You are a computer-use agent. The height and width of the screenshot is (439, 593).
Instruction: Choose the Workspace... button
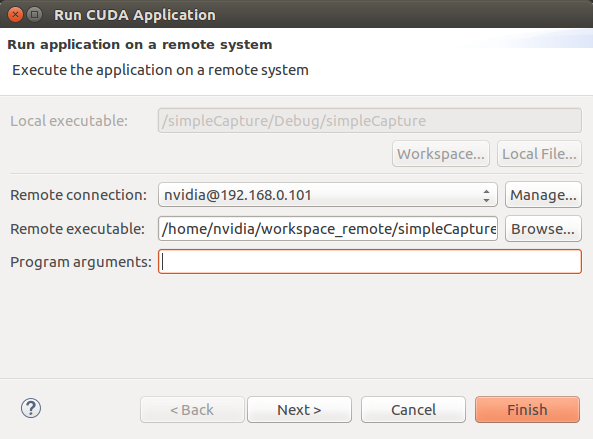(441, 154)
